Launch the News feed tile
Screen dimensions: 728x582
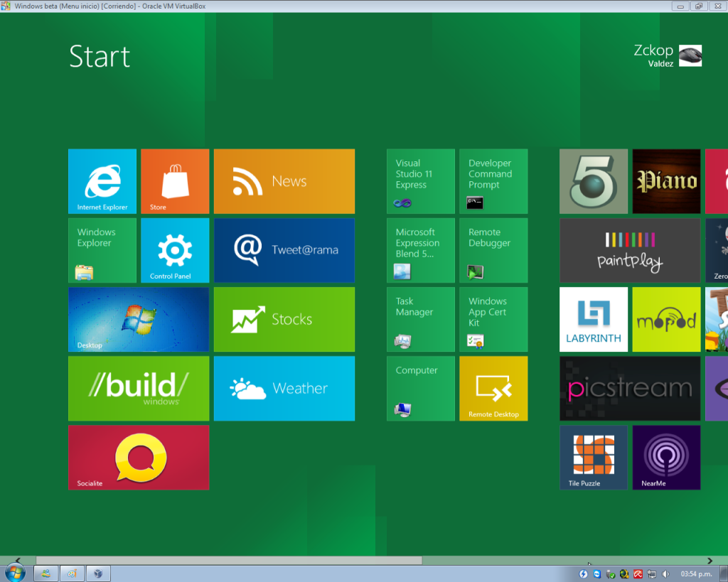pos(284,181)
